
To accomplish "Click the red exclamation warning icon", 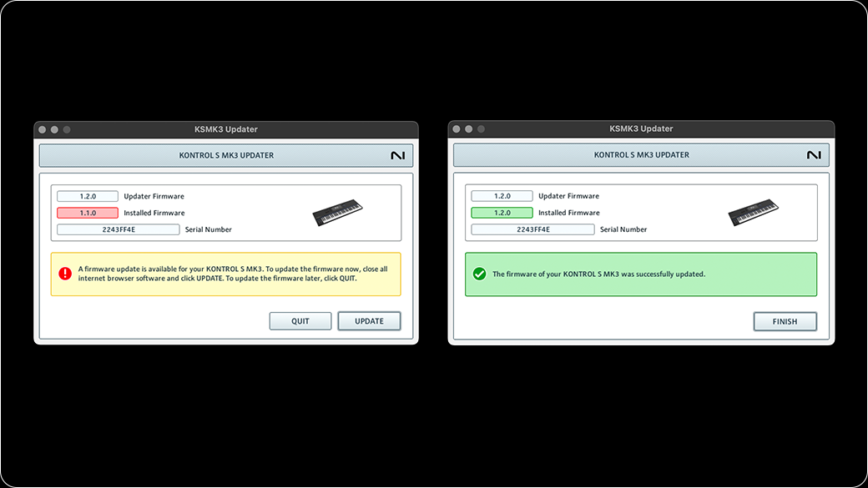I will (x=65, y=274).
